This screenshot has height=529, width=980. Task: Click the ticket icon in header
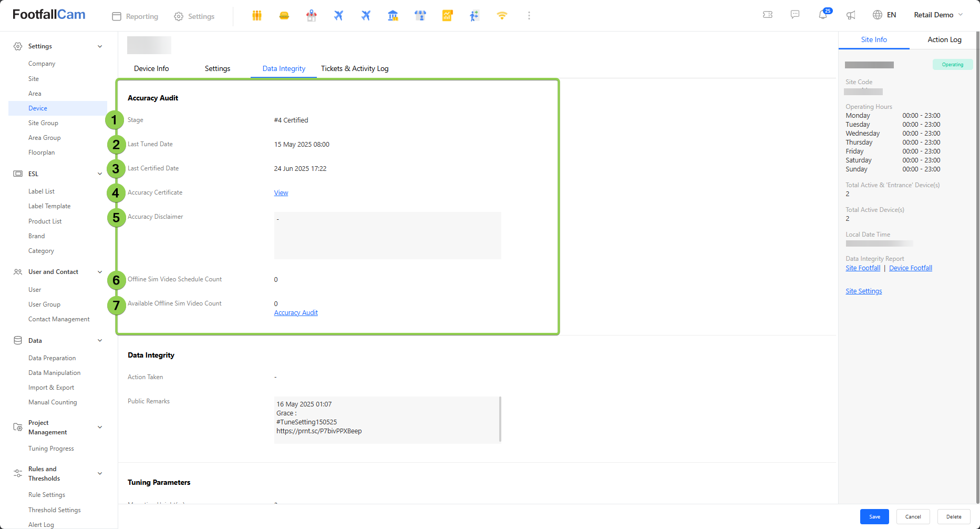click(768, 15)
